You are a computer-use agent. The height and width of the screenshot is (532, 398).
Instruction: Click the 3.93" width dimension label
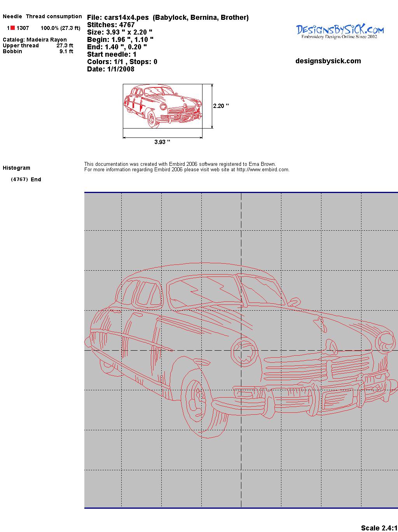(162, 142)
